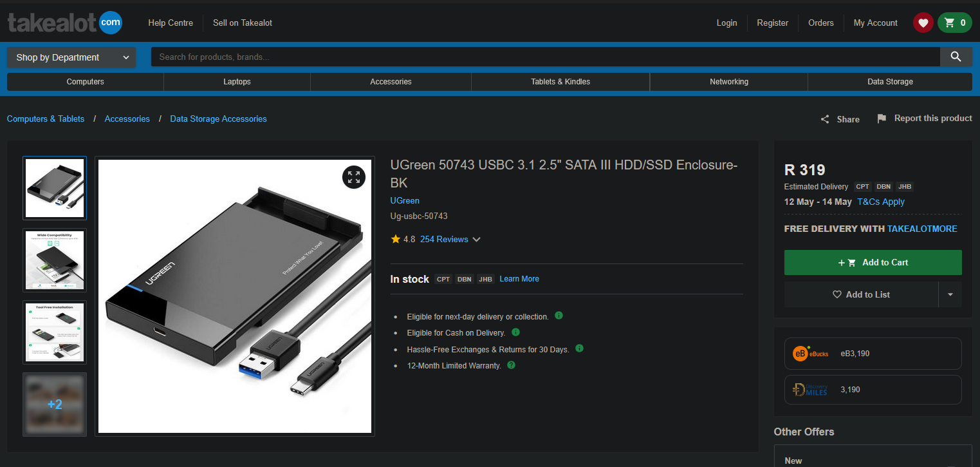Click the fullscreen expand image icon
Viewport: 980px width, 467px height.
pyautogui.click(x=354, y=177)
